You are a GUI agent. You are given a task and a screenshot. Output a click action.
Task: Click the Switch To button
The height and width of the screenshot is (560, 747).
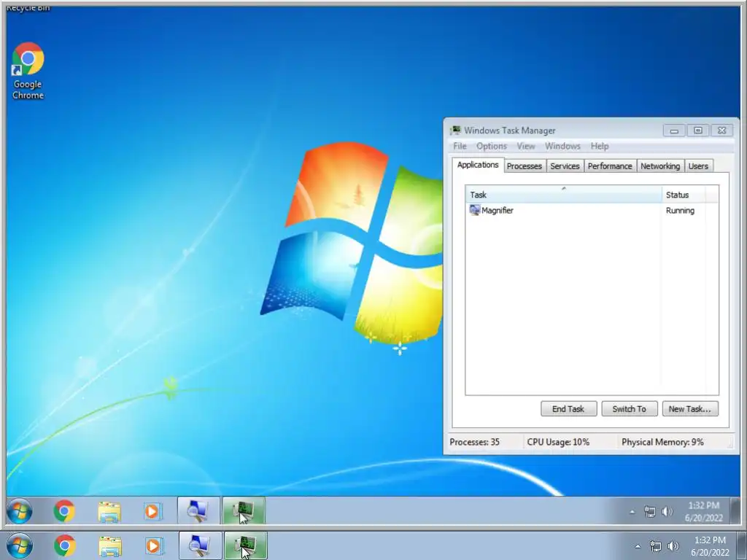[630, 408]
